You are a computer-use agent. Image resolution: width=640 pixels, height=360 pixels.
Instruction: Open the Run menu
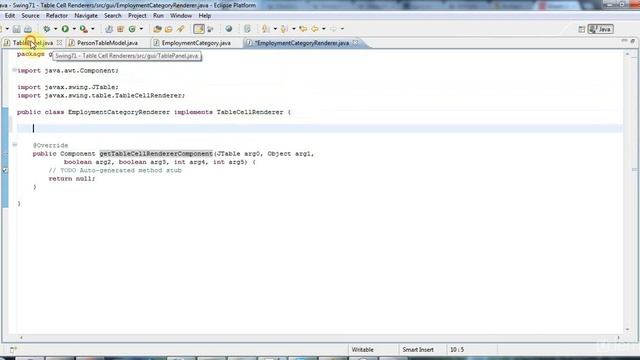[x=158, y=16]
